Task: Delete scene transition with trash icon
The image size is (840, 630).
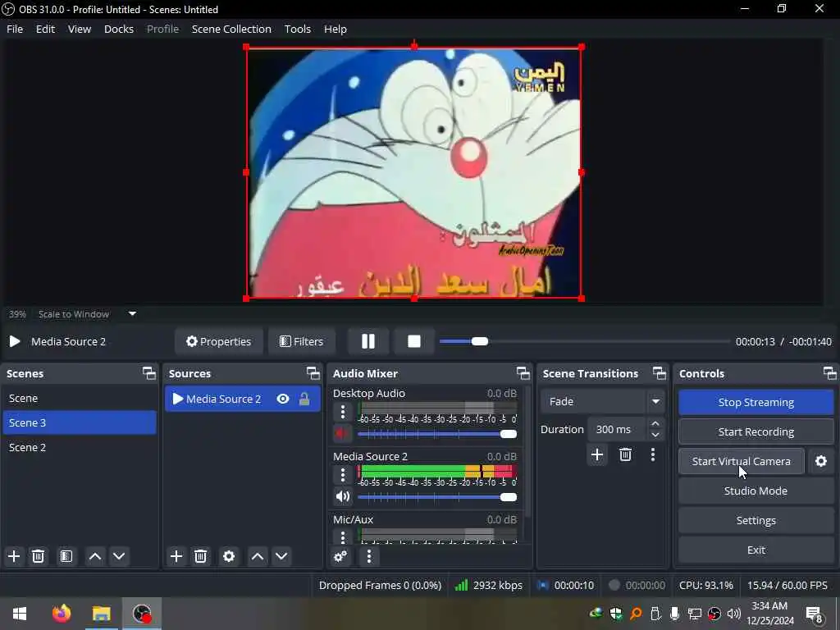Action: (x=625, y=454)
